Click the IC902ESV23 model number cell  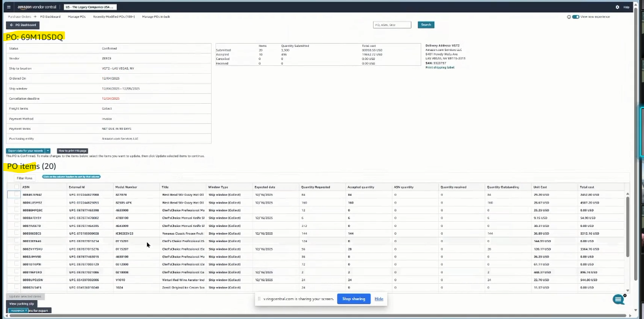(x=125, y=234)
